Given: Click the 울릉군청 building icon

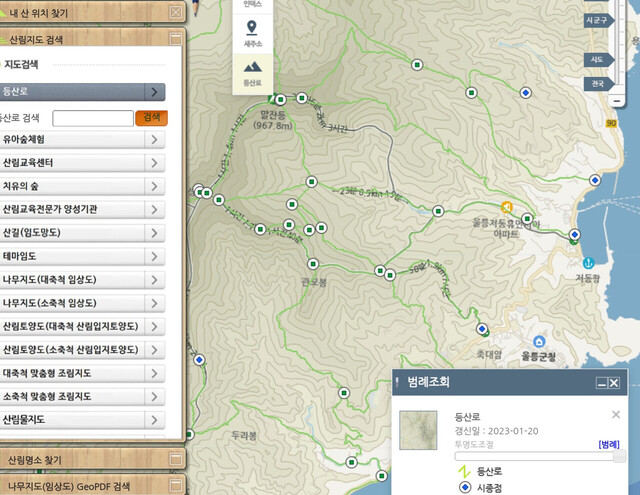Looking at the screenshot, I should click(x=539, y=341).
